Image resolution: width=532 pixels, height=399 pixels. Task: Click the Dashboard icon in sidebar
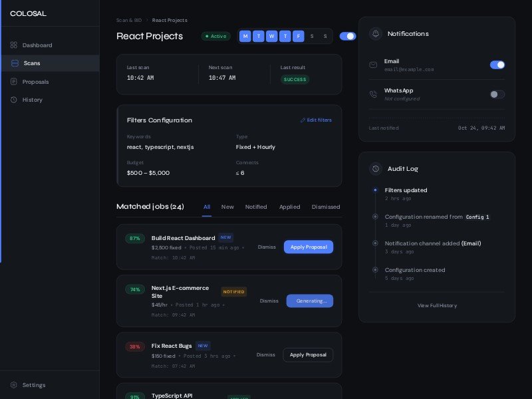pyautogui.click(x=13, y=45)
